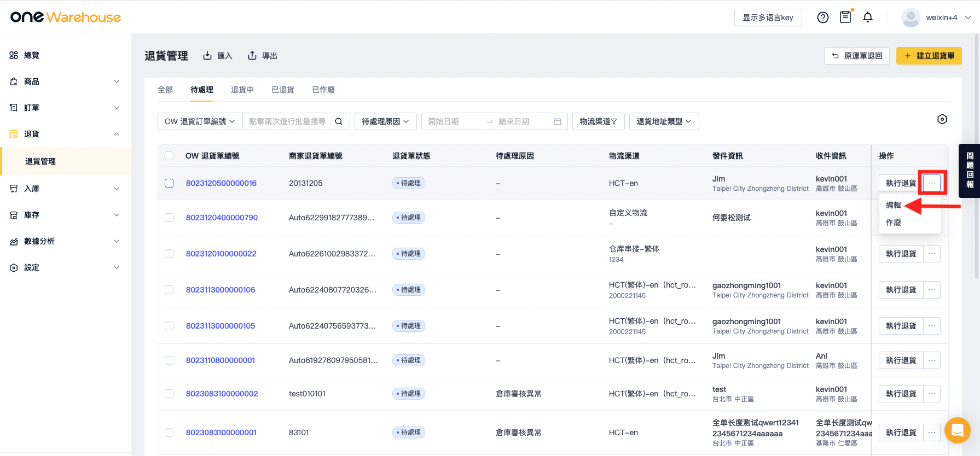Open the 退貨地址類型 dropdown
The image size is (980, 456).
point(664,121)
